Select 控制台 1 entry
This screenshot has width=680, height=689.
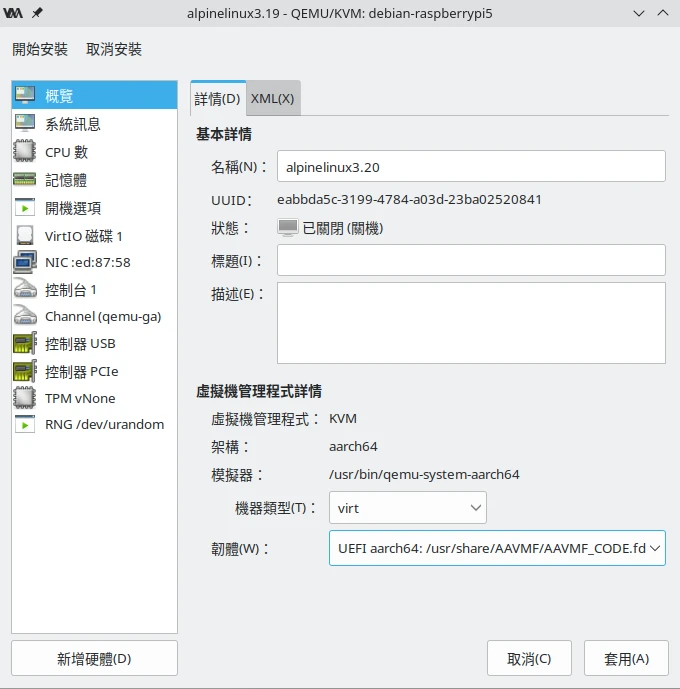(x=94, y=289)
